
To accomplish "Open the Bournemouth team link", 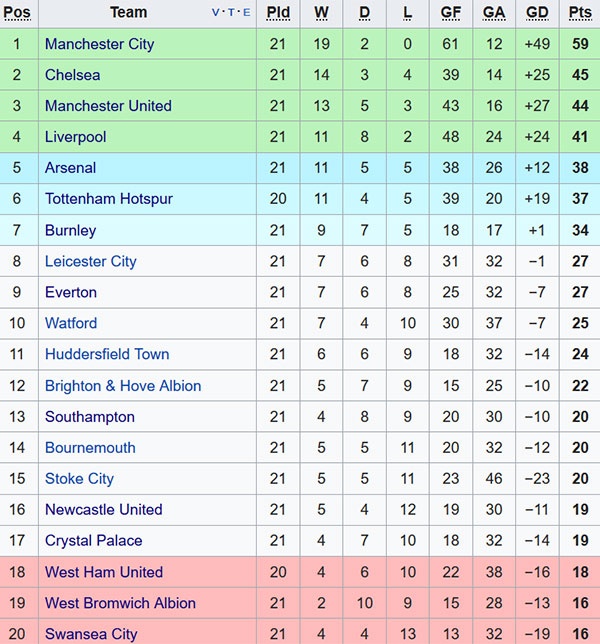I will click(90, 448).
